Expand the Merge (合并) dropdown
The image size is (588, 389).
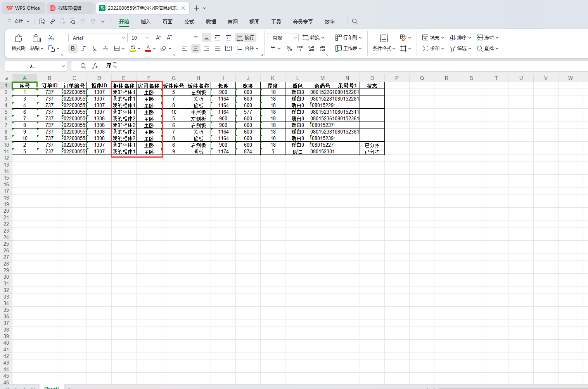[x=257, y=49]
